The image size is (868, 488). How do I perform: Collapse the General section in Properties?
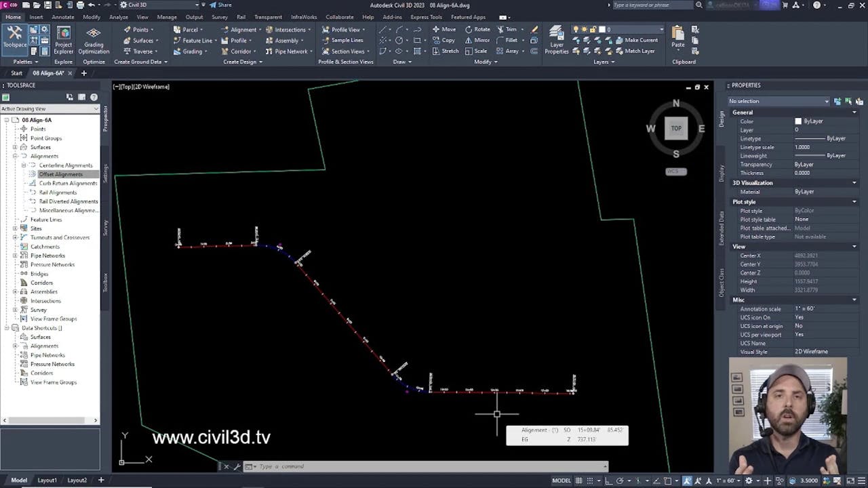tap(854, 113)
